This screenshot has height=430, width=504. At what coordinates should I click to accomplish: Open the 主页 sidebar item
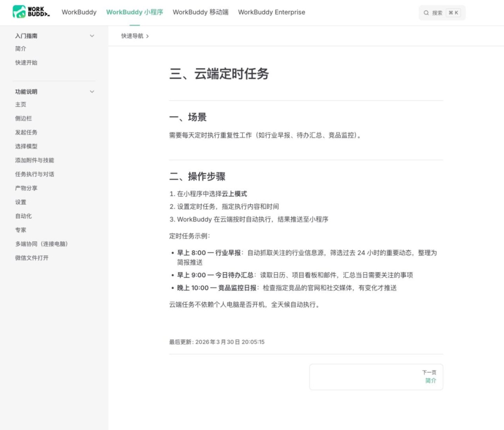pos(21,104)
